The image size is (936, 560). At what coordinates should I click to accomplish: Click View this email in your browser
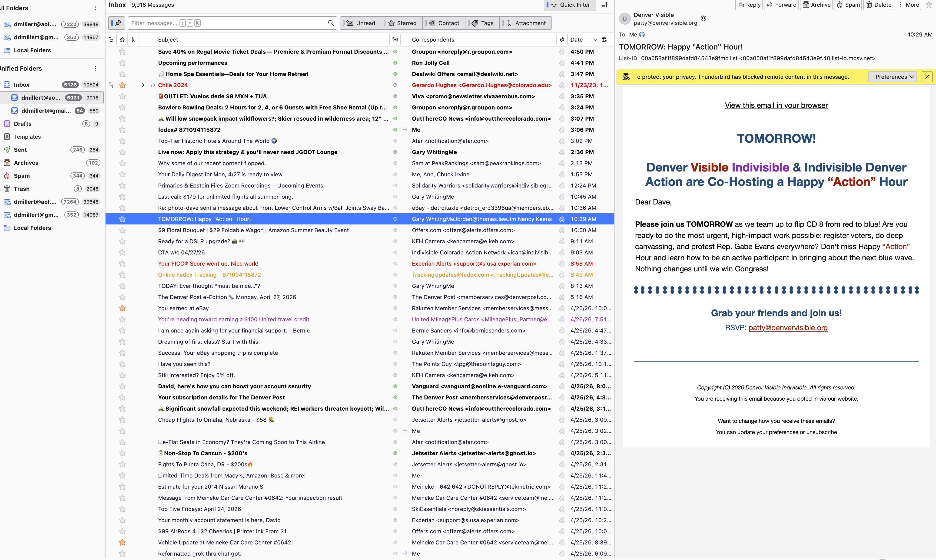coord(776,105)
